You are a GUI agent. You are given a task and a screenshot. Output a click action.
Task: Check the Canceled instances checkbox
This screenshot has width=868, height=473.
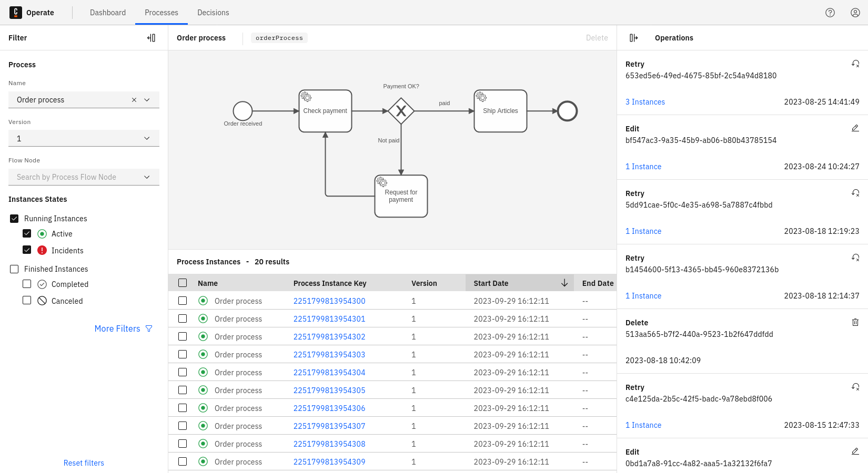point(27,301)
